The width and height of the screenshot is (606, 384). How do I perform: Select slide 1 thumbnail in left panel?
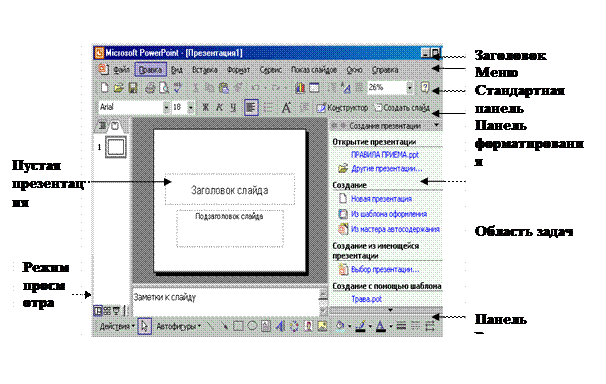[116, 147]
